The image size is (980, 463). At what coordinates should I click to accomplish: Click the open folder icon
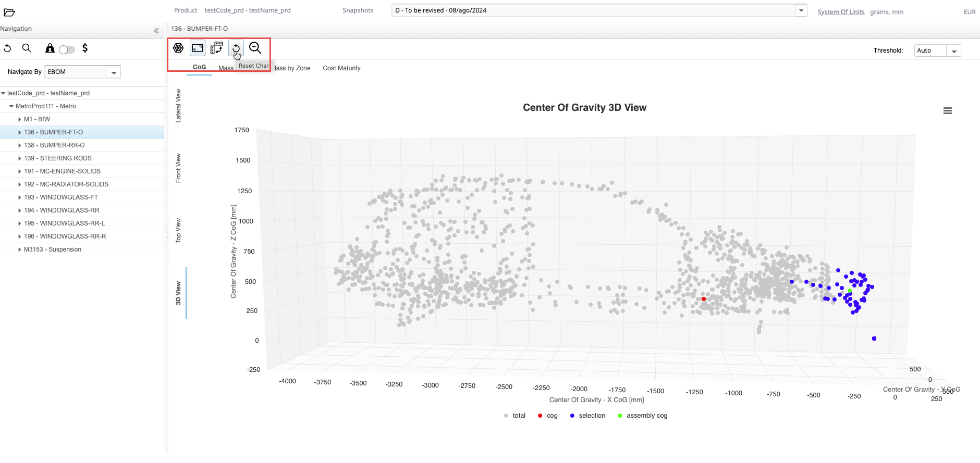[x=9, y=12]
